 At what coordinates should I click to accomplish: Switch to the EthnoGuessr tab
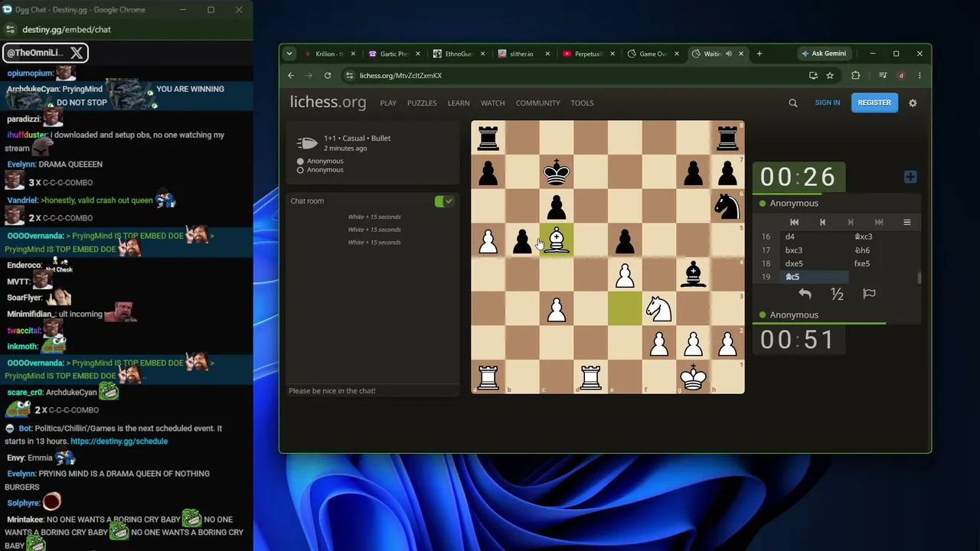pos(458,54)
